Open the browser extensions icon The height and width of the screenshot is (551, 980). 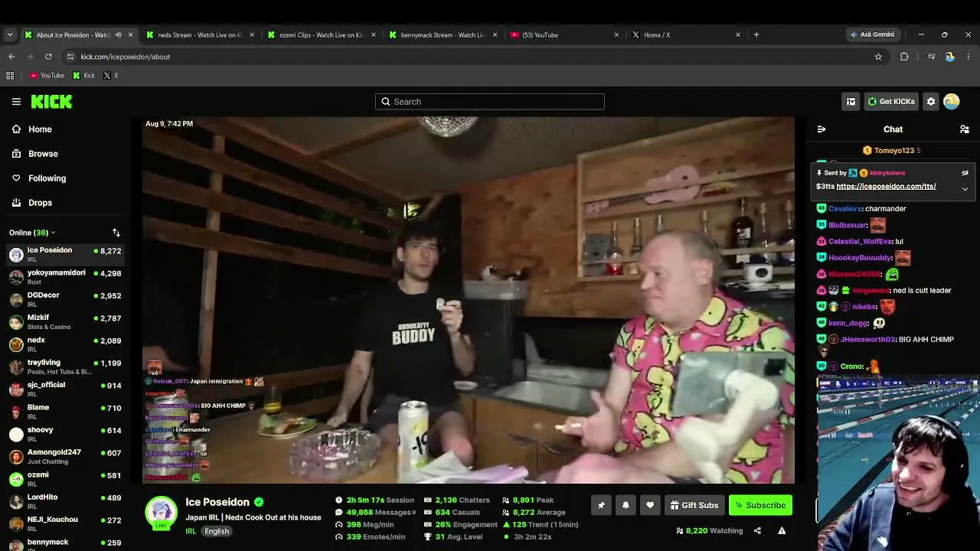(x=904, y=57)
